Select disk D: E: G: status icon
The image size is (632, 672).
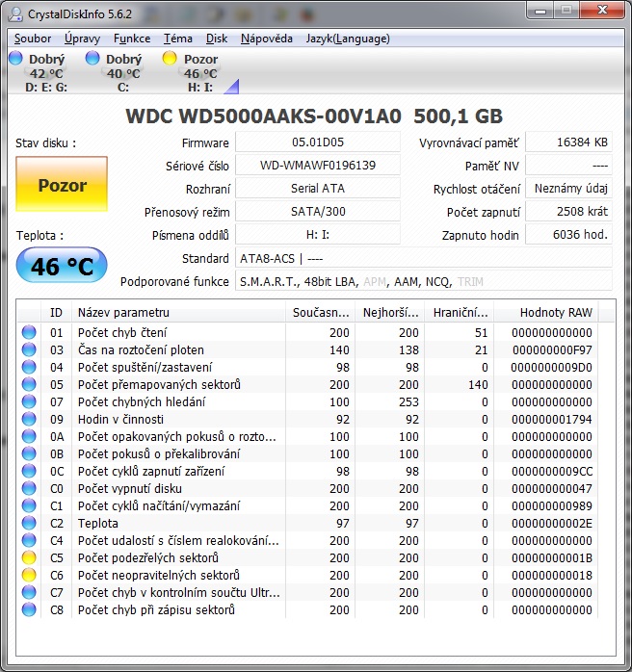[15, 58]
